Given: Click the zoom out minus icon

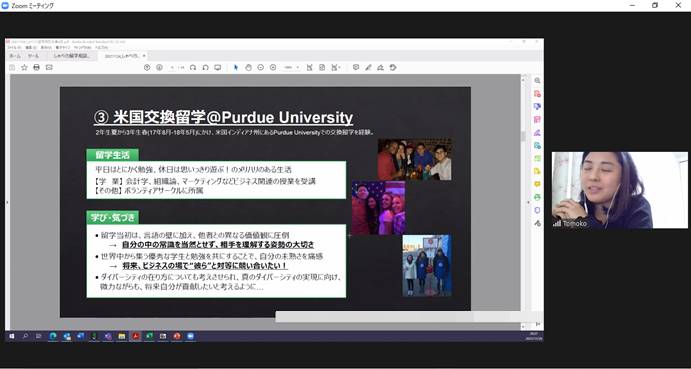Looking at the screenshot, I should point(260,67).
